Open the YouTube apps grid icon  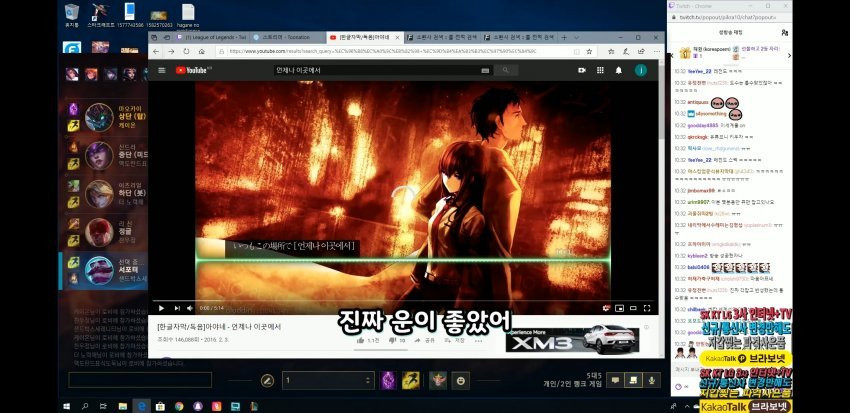(600, 70)
